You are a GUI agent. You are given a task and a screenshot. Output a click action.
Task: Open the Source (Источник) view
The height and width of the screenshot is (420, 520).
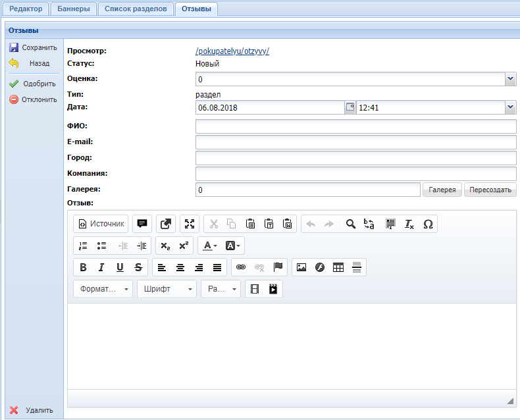(101, 224)
